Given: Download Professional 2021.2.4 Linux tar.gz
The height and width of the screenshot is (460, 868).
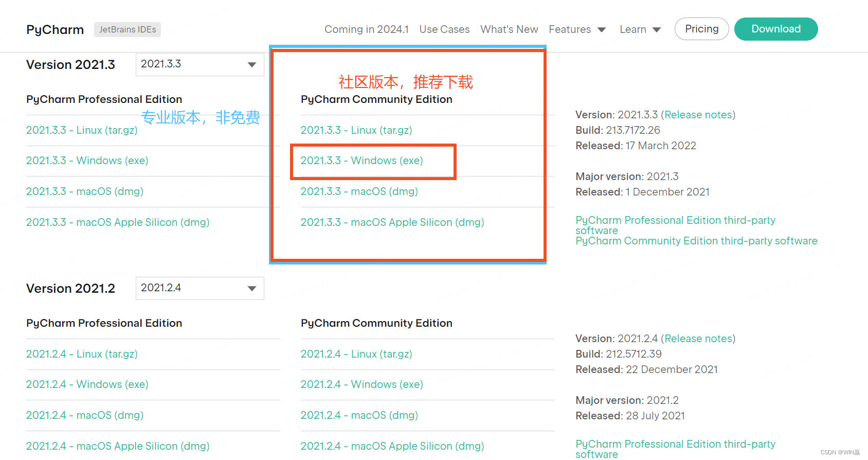Looking at the screenshot, I should (82, 354).
